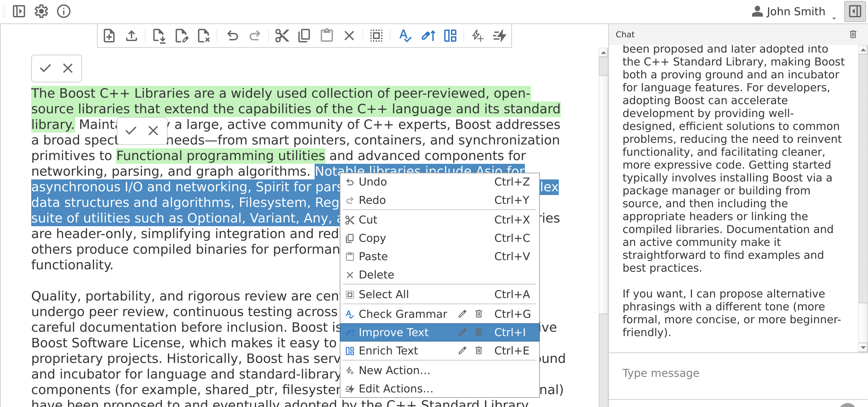868x407 pixels.
Task: Toggle the left sidebar panel icon
Action: coord(19,12)
